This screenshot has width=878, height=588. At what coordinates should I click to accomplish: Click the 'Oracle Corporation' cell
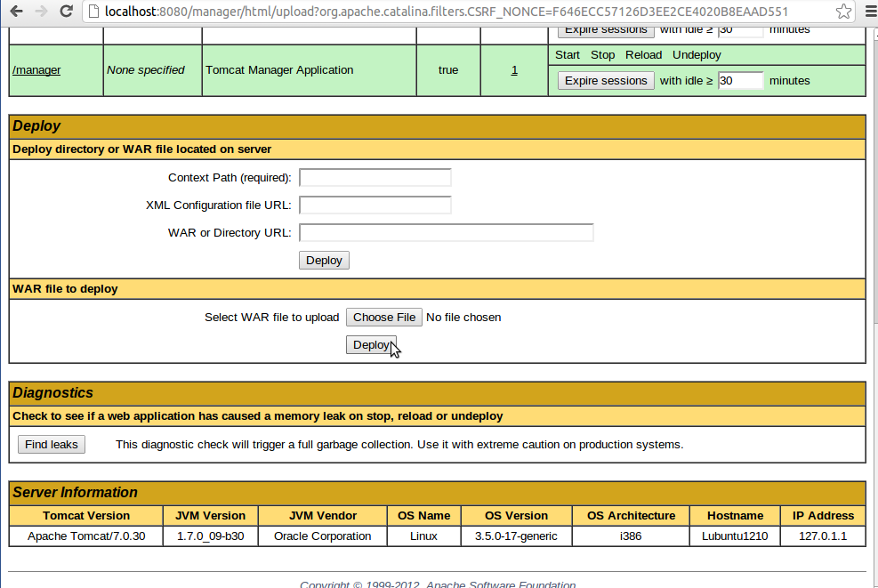323,536
